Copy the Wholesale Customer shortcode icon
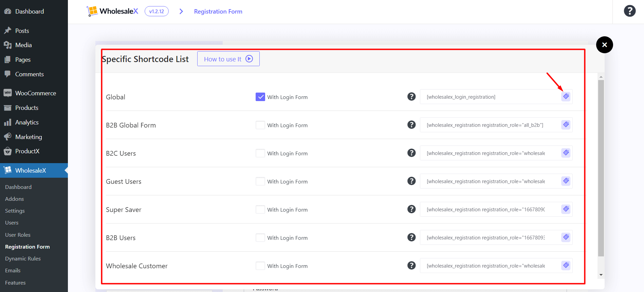Viewport: 644px width, 292px height. tap(566, 266)
